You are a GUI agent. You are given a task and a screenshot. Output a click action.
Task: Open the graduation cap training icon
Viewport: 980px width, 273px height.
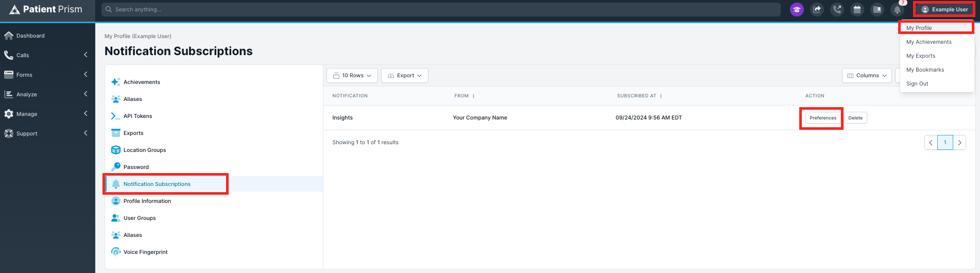click(x=797, y=9)
